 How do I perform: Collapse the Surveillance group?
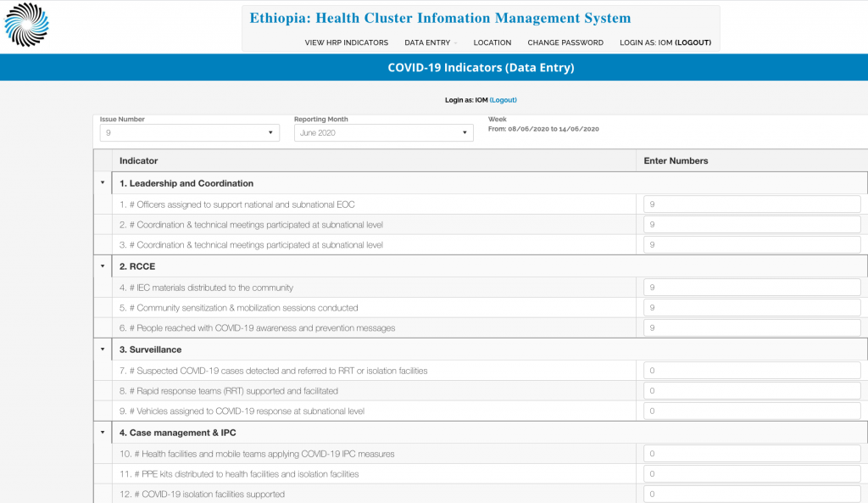tap(103, 349)
